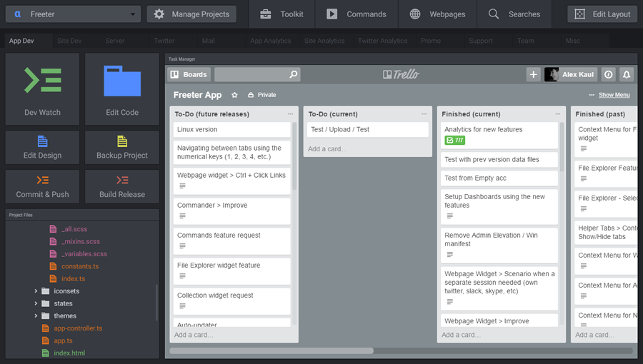Open the Commands menu
Screen dimensions: 643x364
357,14
